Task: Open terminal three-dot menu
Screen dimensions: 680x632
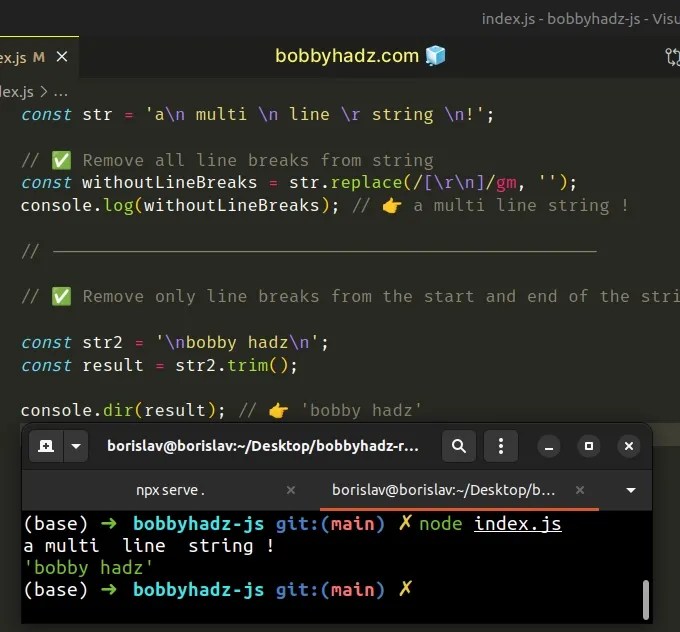Action: pos(501,446)
